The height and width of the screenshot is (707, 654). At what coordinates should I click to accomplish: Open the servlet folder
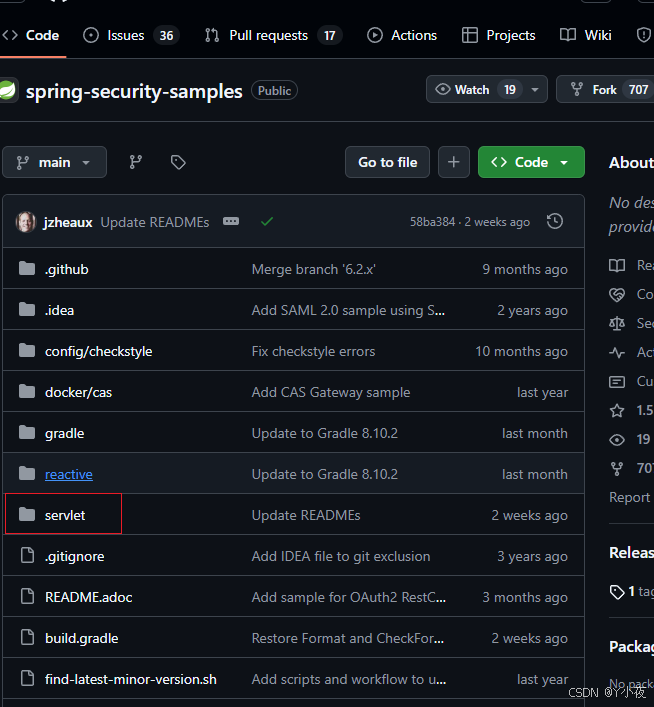coord(65,515)
